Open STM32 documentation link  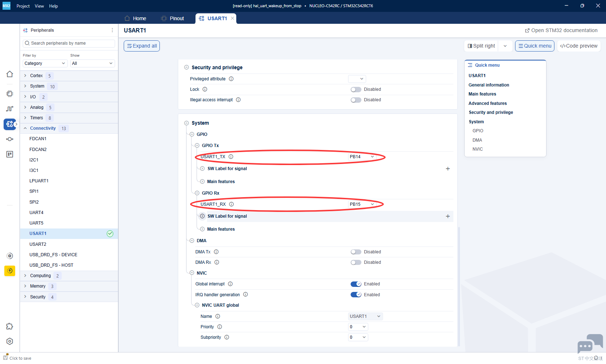pyautogui.click(x=561, y=31)
